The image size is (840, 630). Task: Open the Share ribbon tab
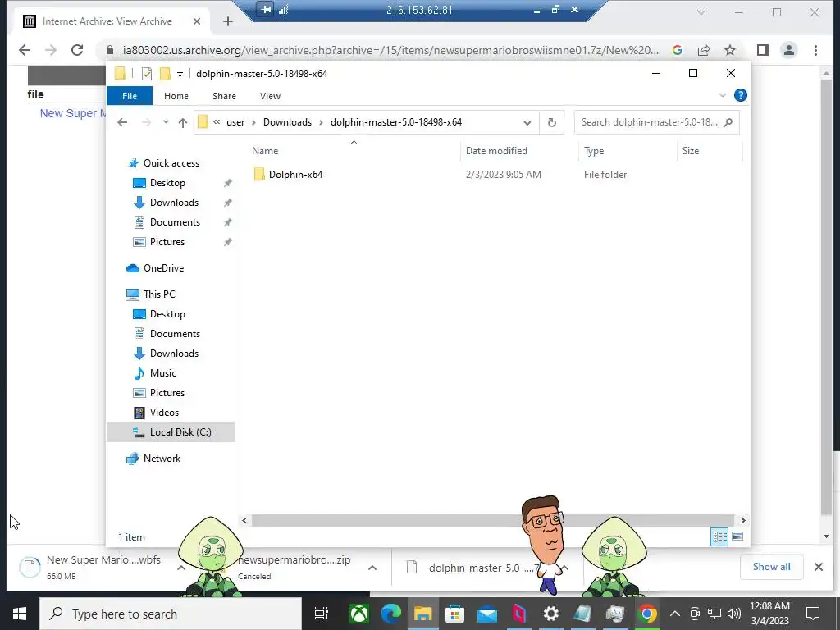pyautogui.click(x=224, y=96)
